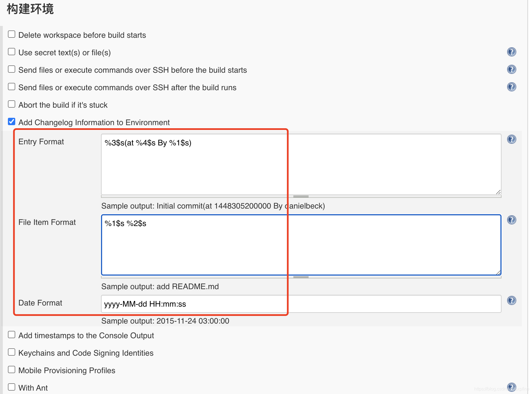
Task: Click into the Entry Format text area
Action: click(301, 164)
